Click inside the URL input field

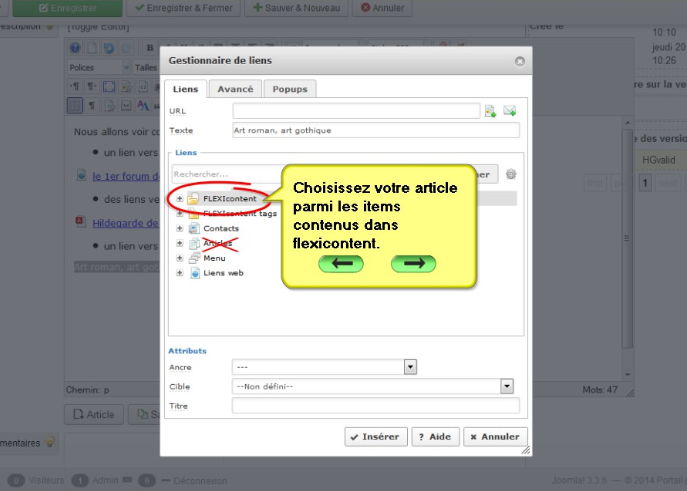356,111
